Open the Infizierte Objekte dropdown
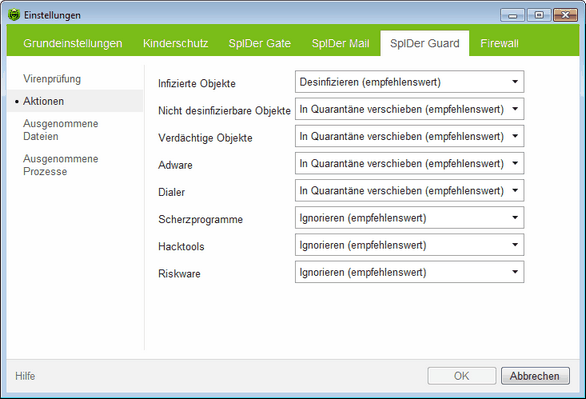This screenshot has width=586, height=399. point(410,82)
